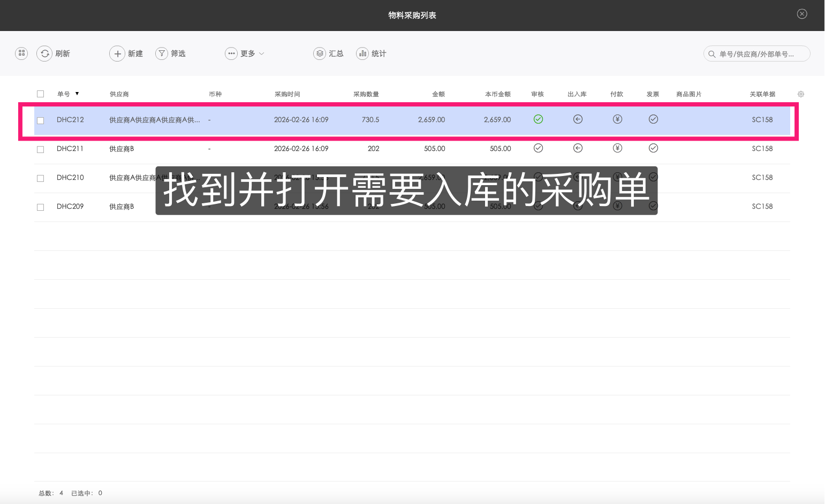Viewport: 825px width, 504px height.
Task: Expand the 更多 dropdown menu
Action: click(245, 54)
